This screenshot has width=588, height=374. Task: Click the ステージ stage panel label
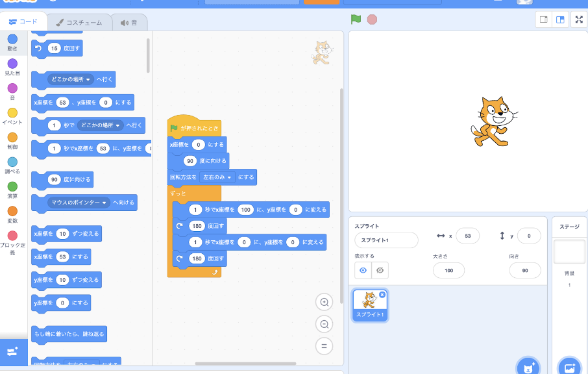point(569,227)
